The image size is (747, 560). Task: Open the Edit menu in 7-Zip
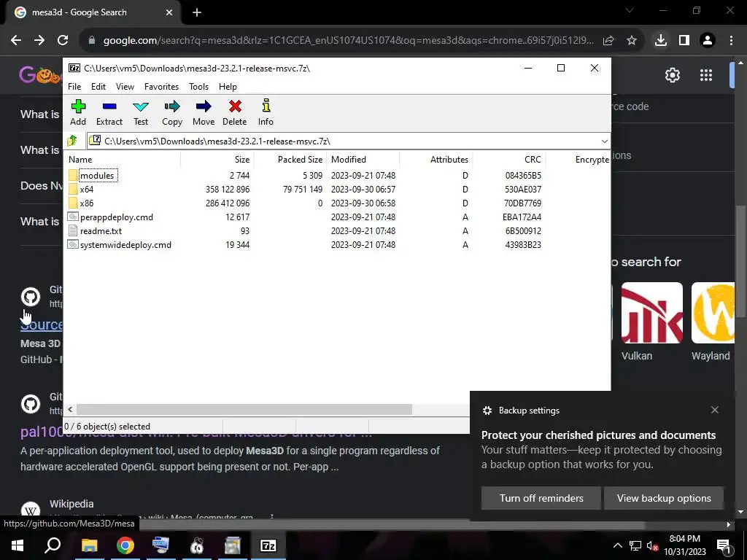98,87
